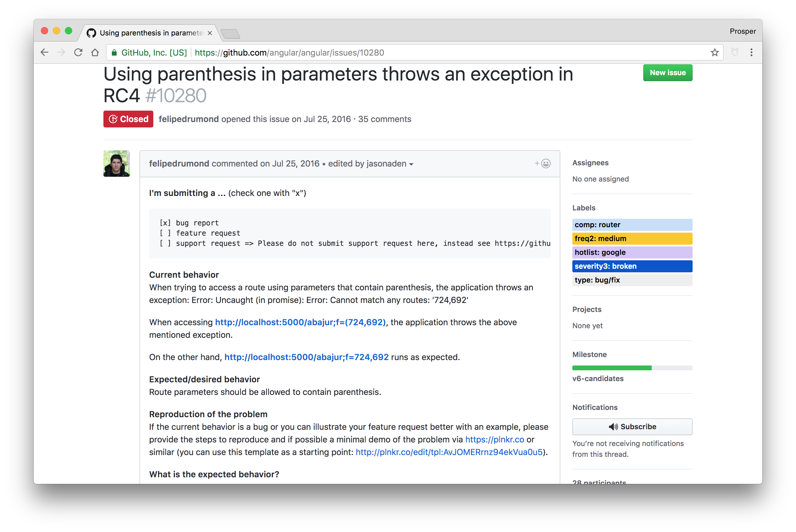Bookmark page with star icon
796x532 pixels.
[715, 53]
